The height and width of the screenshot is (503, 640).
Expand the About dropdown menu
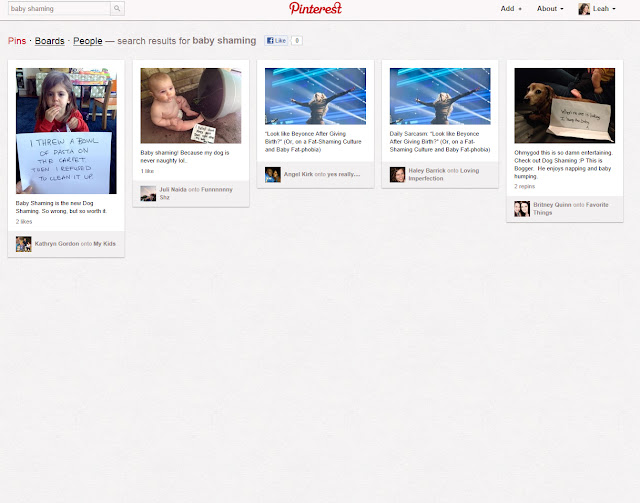(550, 9)
